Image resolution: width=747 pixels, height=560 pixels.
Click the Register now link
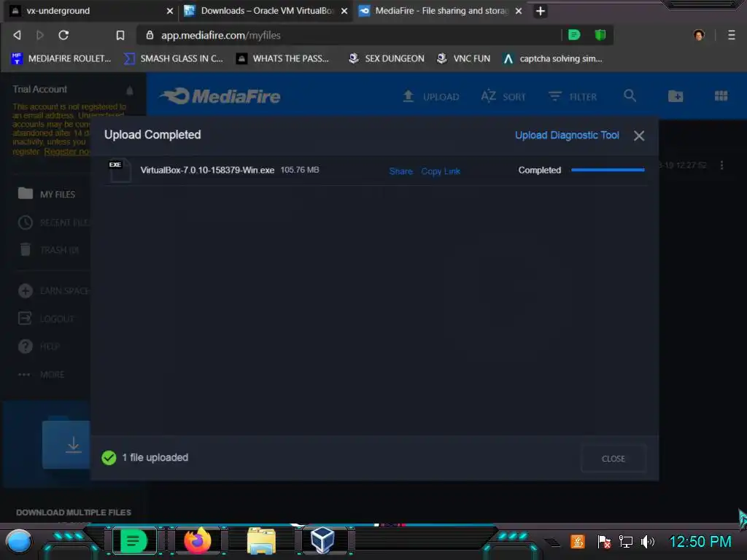click(66, 152)
